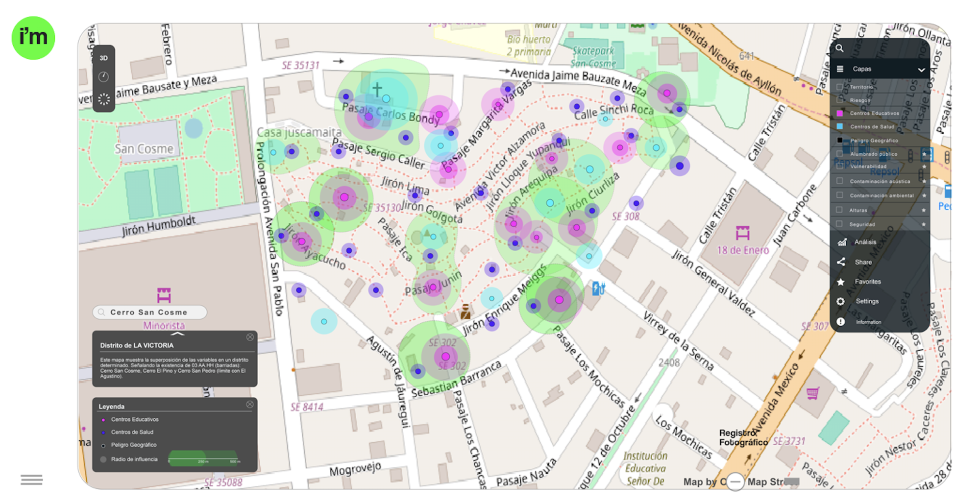Click the Capas layers list icon

[840, 69]
